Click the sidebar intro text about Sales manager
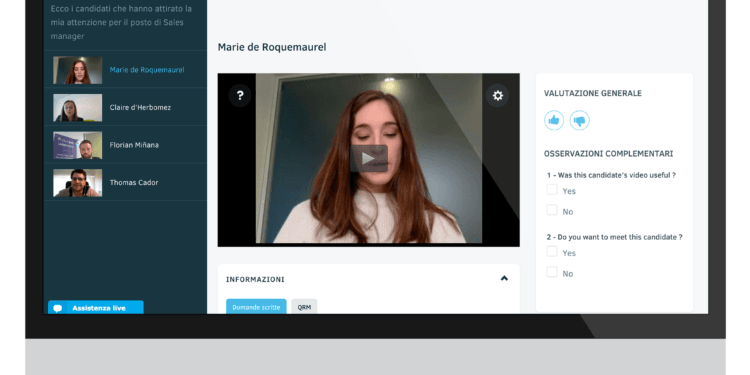The image size is (750, 375). [121, 22]
